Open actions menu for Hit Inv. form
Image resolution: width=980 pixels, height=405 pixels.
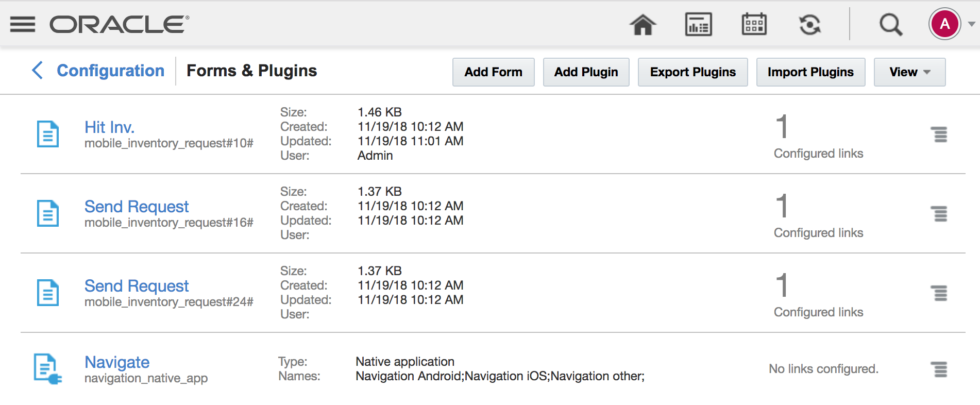[x=940, y=134]
